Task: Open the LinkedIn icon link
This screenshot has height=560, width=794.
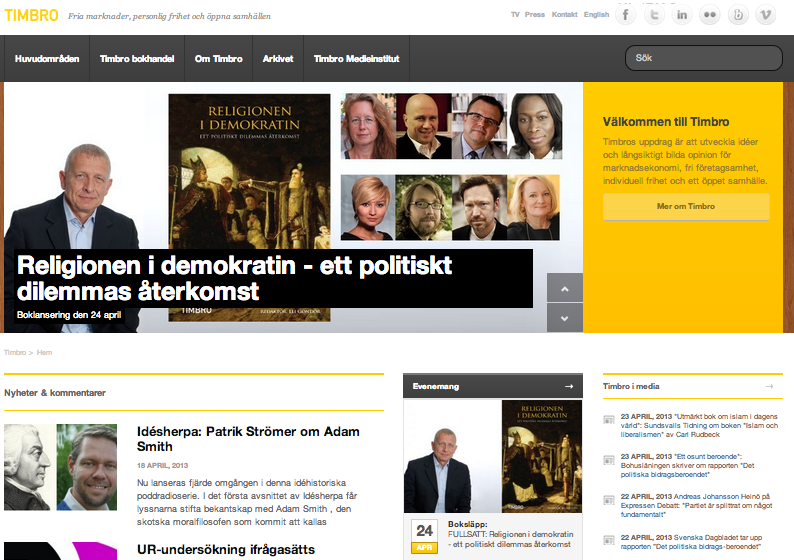Action: coord(682,15)
